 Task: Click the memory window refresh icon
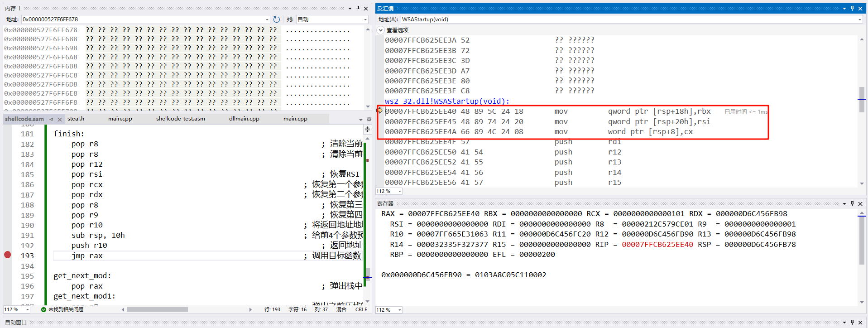(x=277, y=19)
